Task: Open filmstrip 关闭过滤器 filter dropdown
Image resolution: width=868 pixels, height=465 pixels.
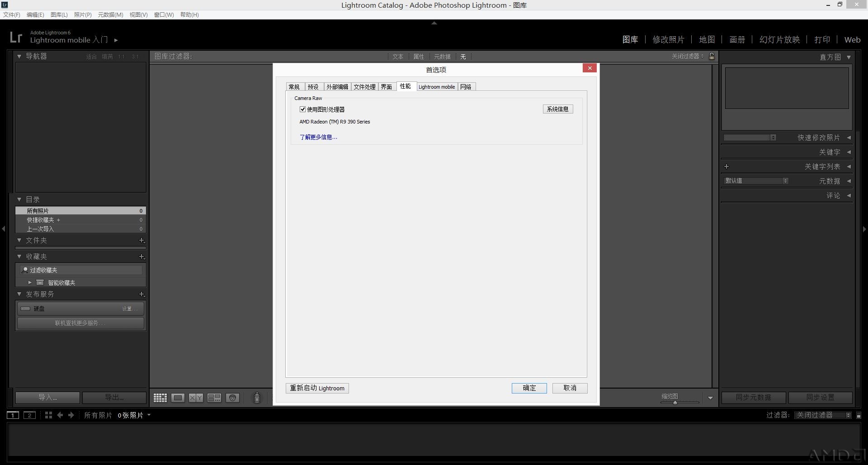Action: pyautogui.click(x=823, y=415)
